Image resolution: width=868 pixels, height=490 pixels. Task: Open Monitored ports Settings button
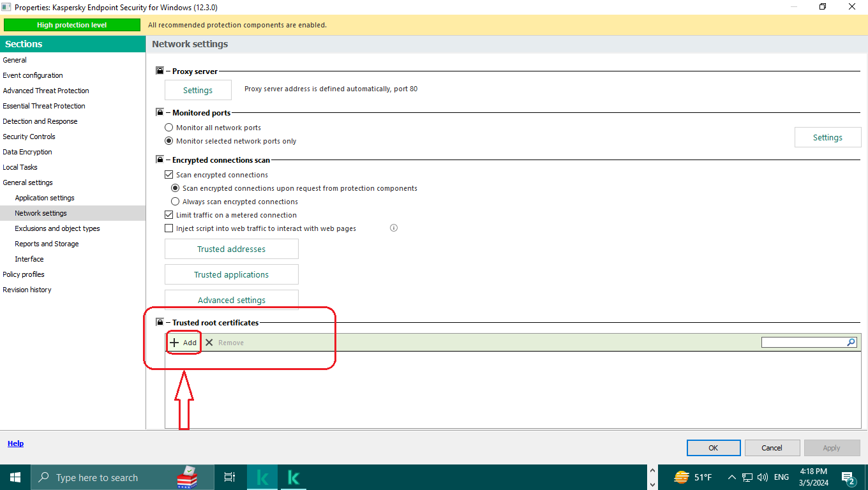coord(828,137)
